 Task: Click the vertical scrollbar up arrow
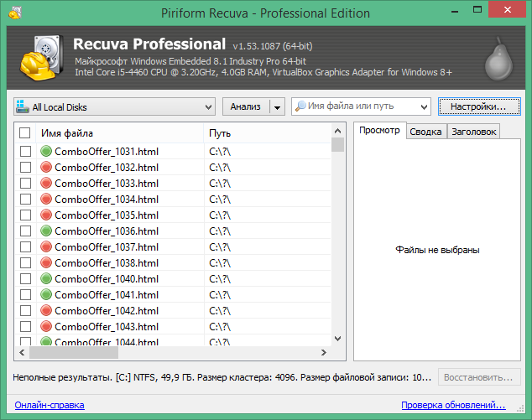[x=337, y=131]
